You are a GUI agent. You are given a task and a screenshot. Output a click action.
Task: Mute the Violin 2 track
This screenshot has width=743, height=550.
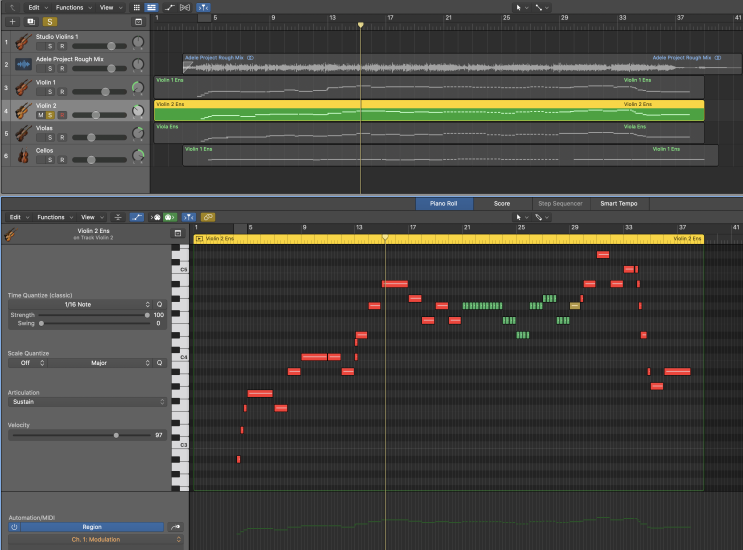coord(40,115)
